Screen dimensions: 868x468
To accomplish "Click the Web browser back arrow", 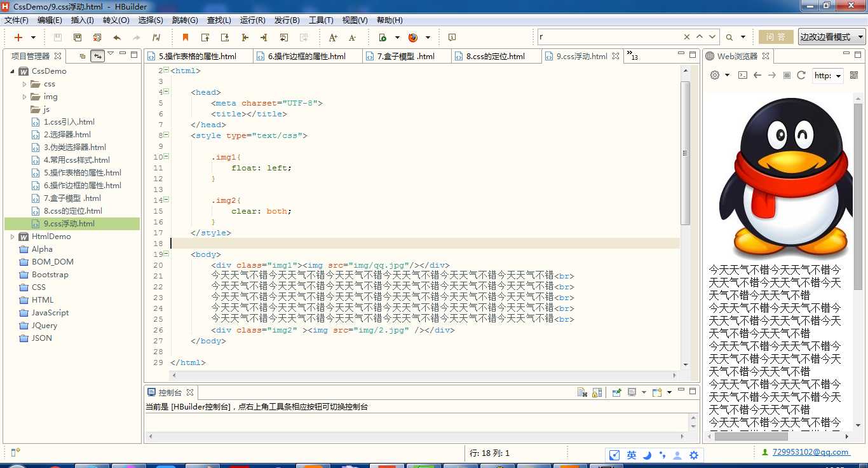I will [757, 75].
